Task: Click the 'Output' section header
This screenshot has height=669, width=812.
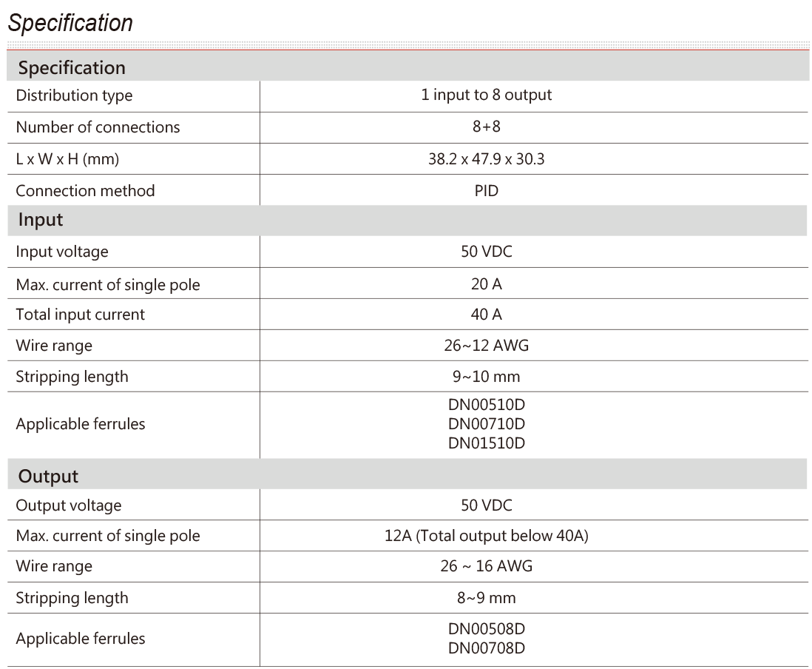Action: pos(407,474)
